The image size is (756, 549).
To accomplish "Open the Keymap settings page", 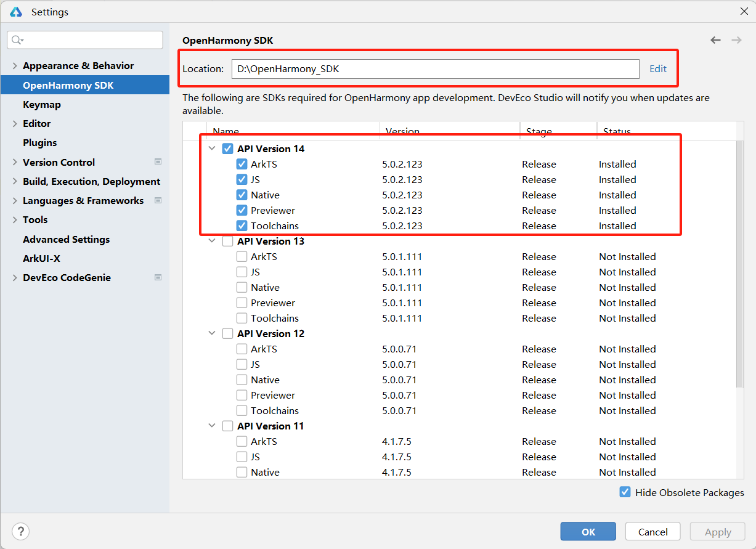I will [x=42, y=104].
